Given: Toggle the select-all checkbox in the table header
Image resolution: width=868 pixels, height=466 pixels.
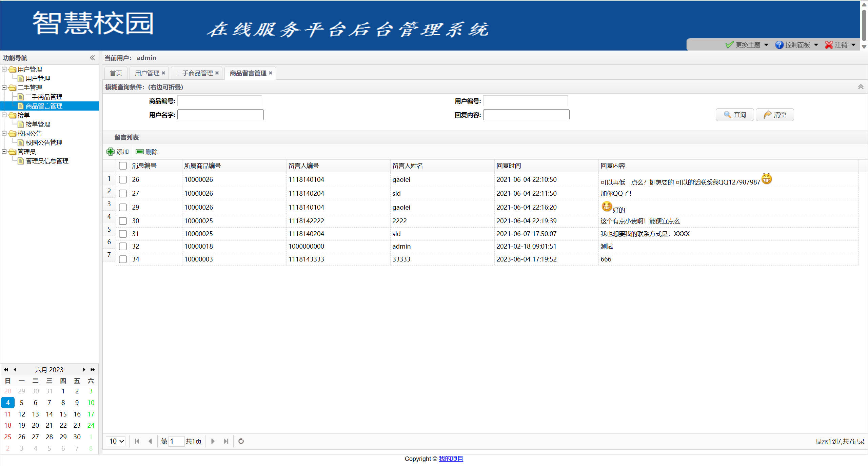Looking at the screenshot, I should point(123,166).
